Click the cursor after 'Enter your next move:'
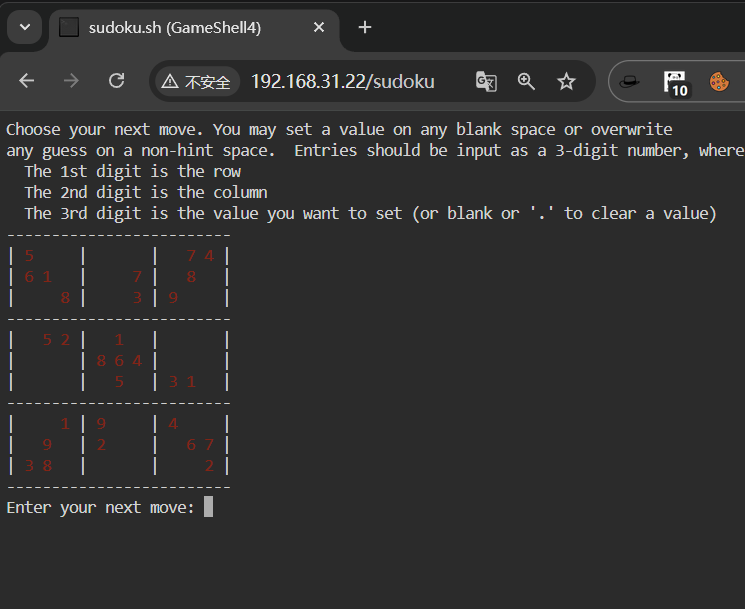This screenshot has height=609, width=745. pyautogui.click(x=208, y=507)
